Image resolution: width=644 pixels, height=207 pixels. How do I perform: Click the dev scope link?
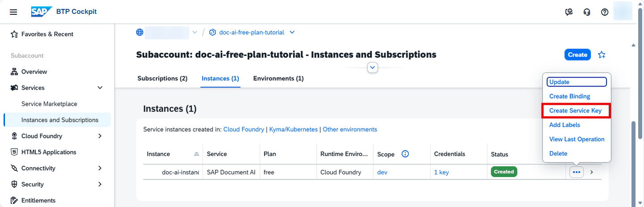(x=382, y=172)
